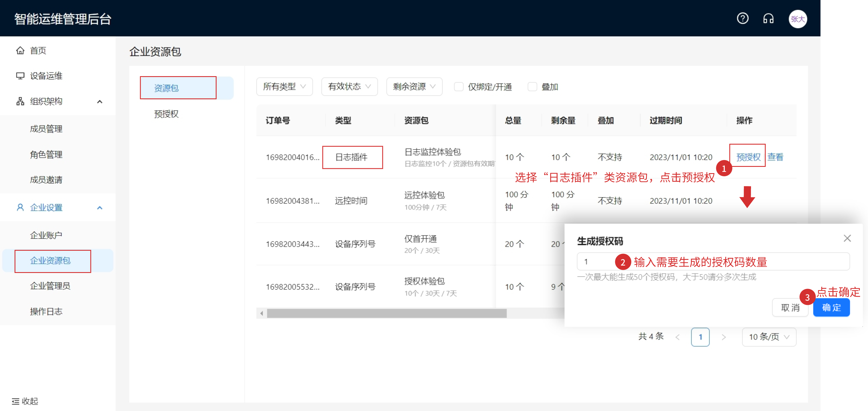Click the 取消 button in dialog

[790, 307]
